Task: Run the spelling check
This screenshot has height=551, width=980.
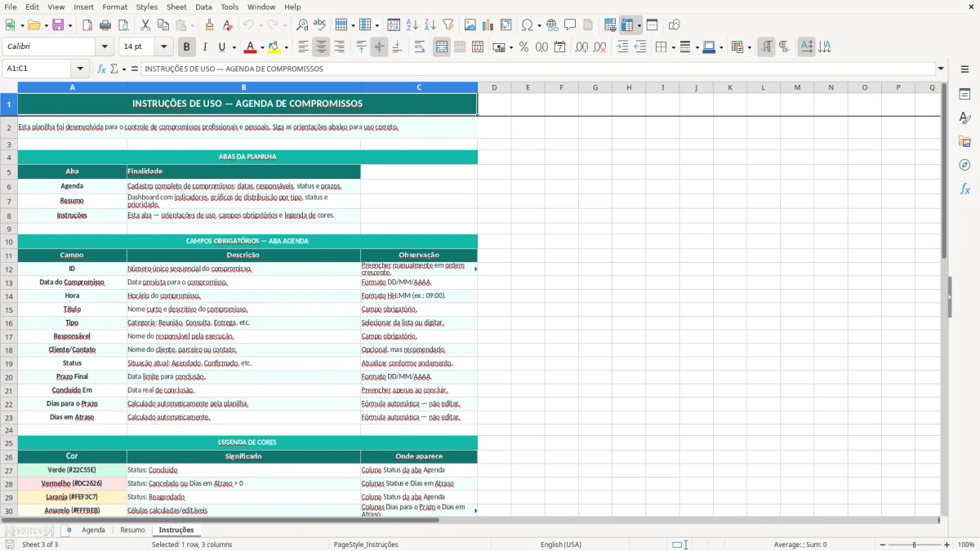Action: click(x=319, y=25)
